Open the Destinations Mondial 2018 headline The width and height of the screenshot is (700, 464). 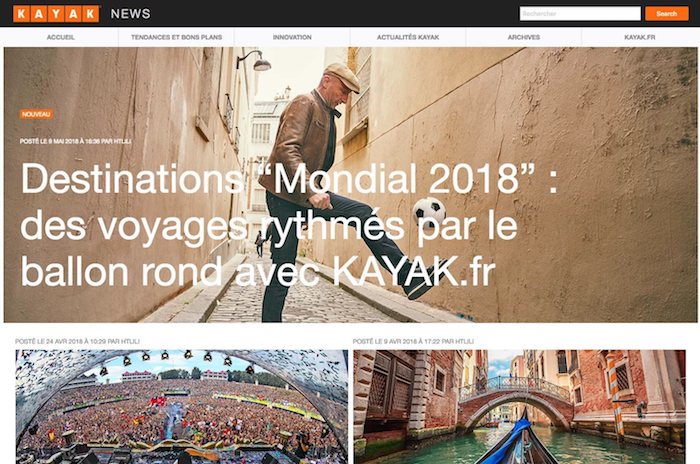point(289,225)
